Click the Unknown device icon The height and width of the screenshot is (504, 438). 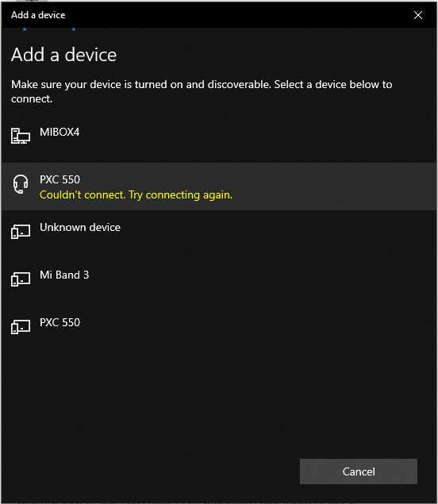pos(21,232)
